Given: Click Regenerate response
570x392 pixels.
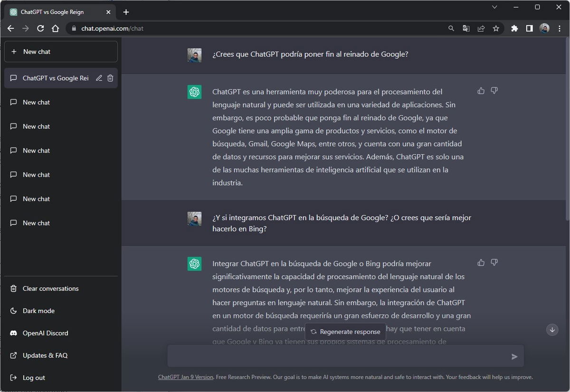Looking at the screenshot, I should click(x=345, y=332).
